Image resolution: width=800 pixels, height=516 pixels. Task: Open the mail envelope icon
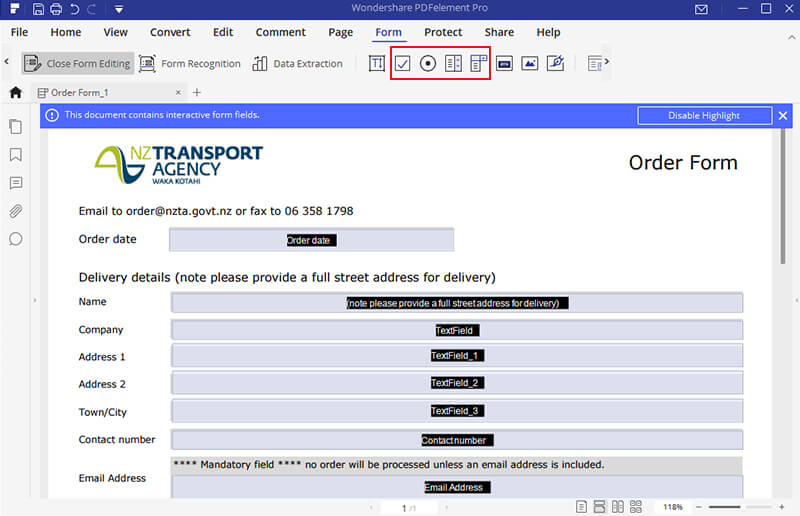tap(701, 9)
